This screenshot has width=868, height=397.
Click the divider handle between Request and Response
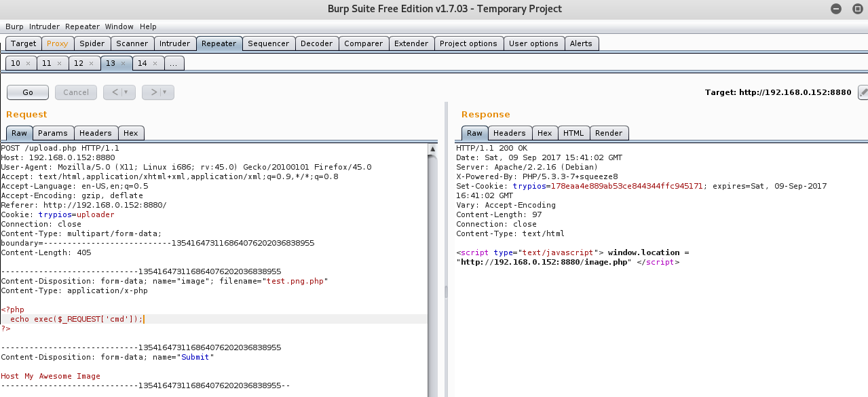(446, 291)
